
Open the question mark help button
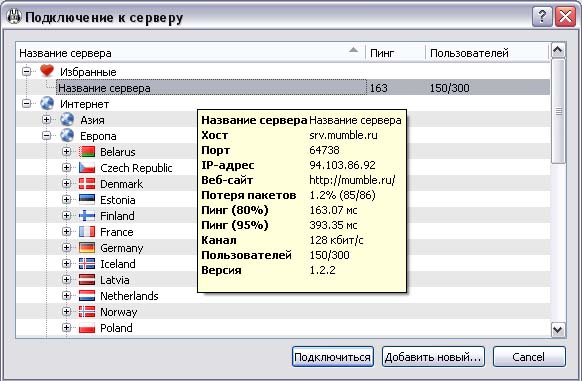coord(542,17)
